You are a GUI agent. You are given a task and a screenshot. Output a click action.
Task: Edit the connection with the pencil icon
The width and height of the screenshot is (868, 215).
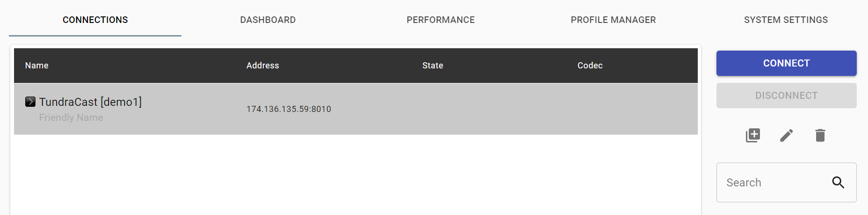[x=787, y=135]
